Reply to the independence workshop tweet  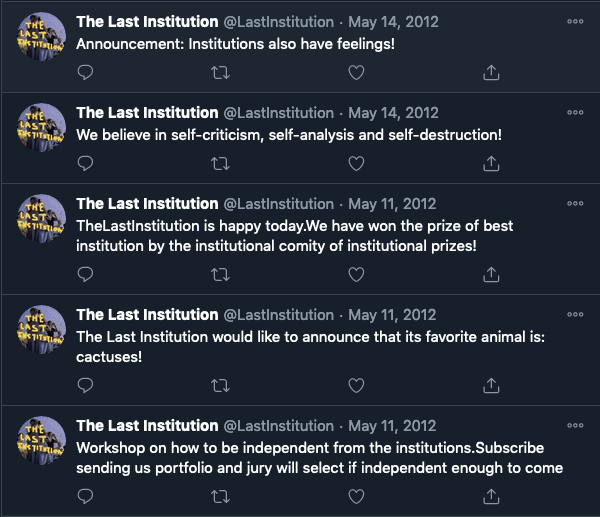click(86, 495)
